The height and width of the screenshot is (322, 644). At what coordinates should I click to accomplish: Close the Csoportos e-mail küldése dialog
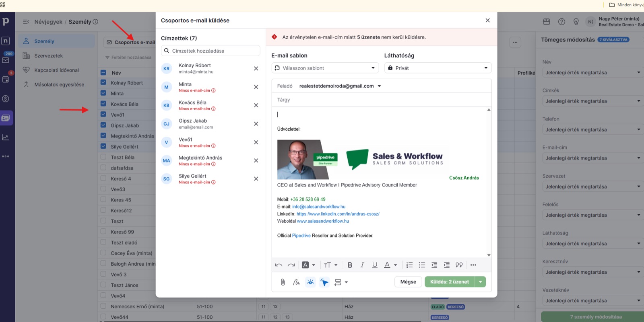point(487,21)
